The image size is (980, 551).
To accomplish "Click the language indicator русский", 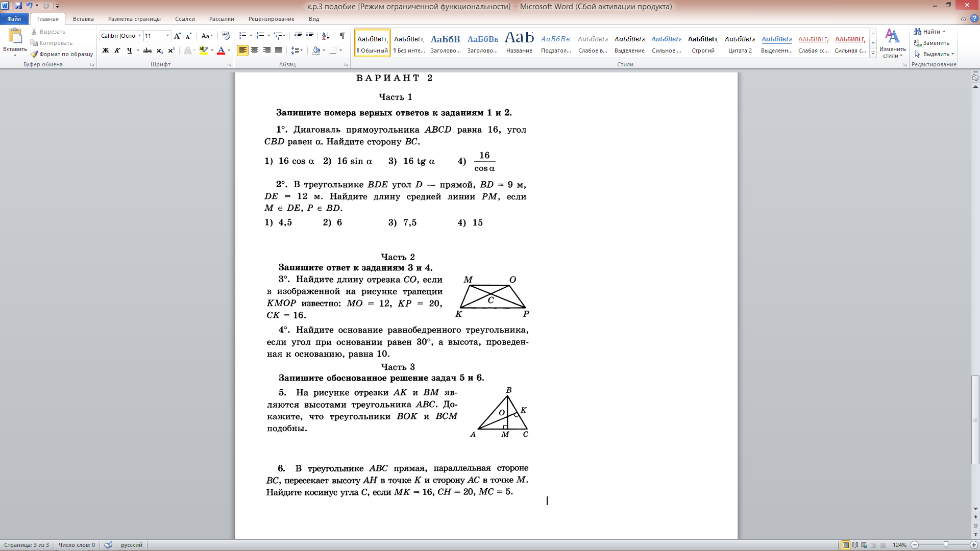I will click(131, 545).
